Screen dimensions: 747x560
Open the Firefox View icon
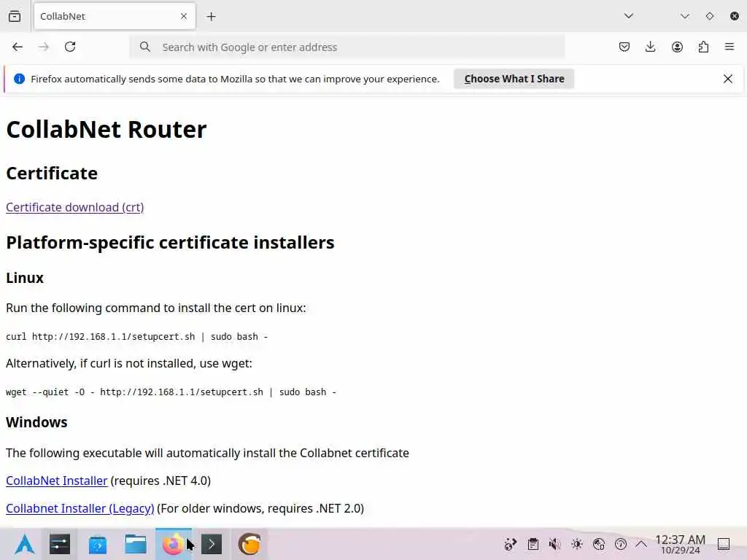coord(15,16)
